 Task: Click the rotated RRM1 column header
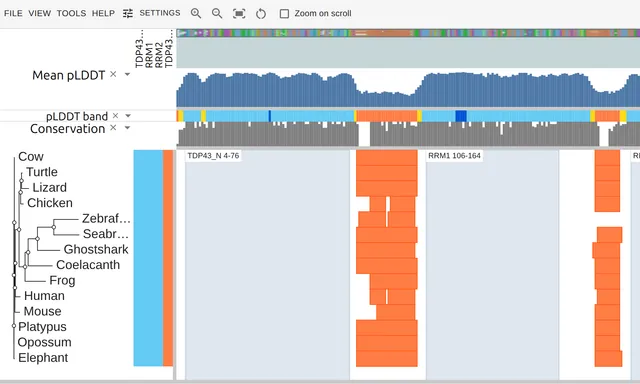click(x=149, y=55)
